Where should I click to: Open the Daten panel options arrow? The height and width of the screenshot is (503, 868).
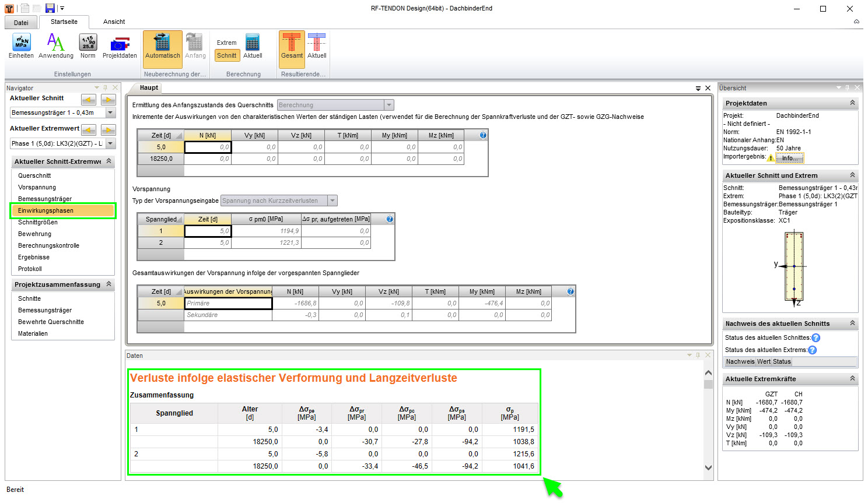[x=689, y=356]
